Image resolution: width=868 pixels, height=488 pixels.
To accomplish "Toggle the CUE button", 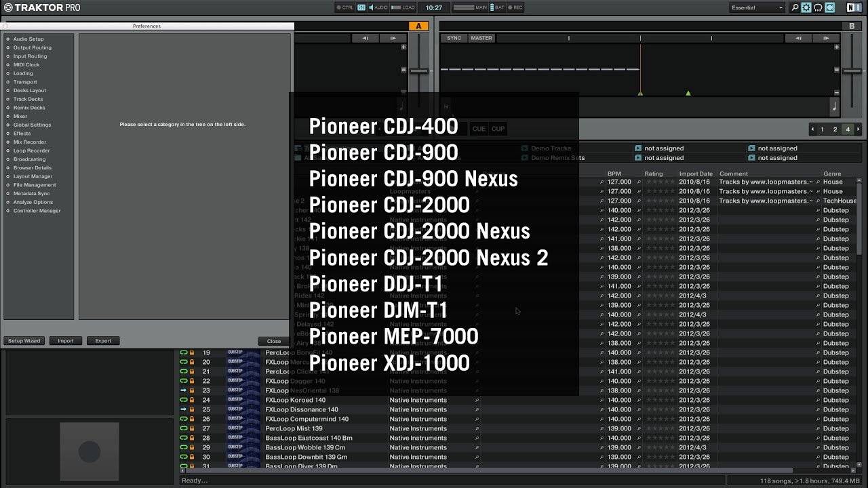I will tap(479, 129).
